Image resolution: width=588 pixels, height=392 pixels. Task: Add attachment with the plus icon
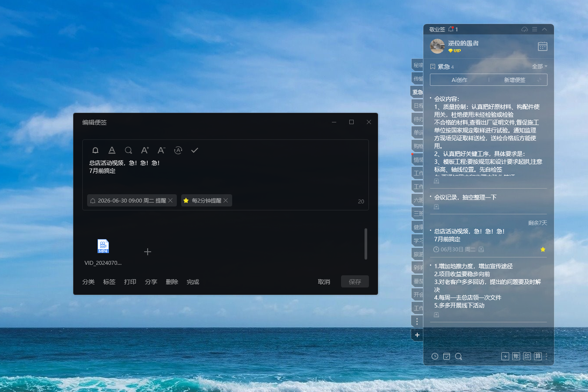[x=148, y=252]
